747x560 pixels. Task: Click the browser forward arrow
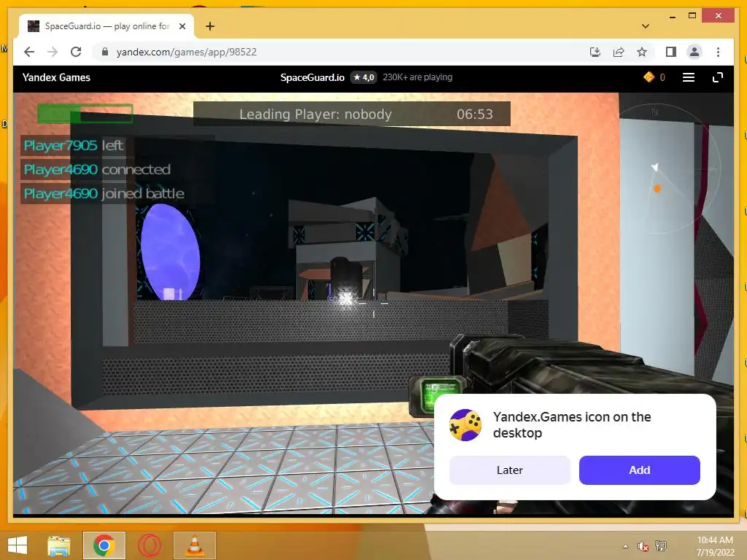[x=53, y=52]
